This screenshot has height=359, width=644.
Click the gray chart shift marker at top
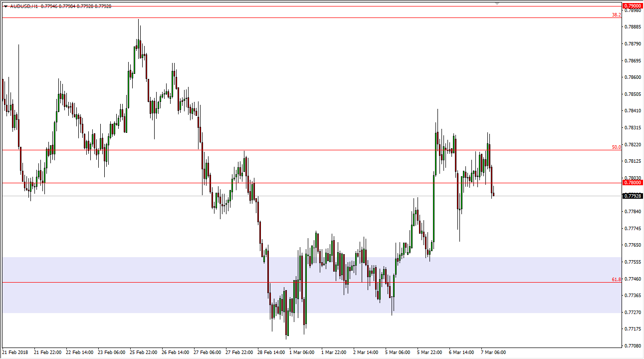point(497,3)
